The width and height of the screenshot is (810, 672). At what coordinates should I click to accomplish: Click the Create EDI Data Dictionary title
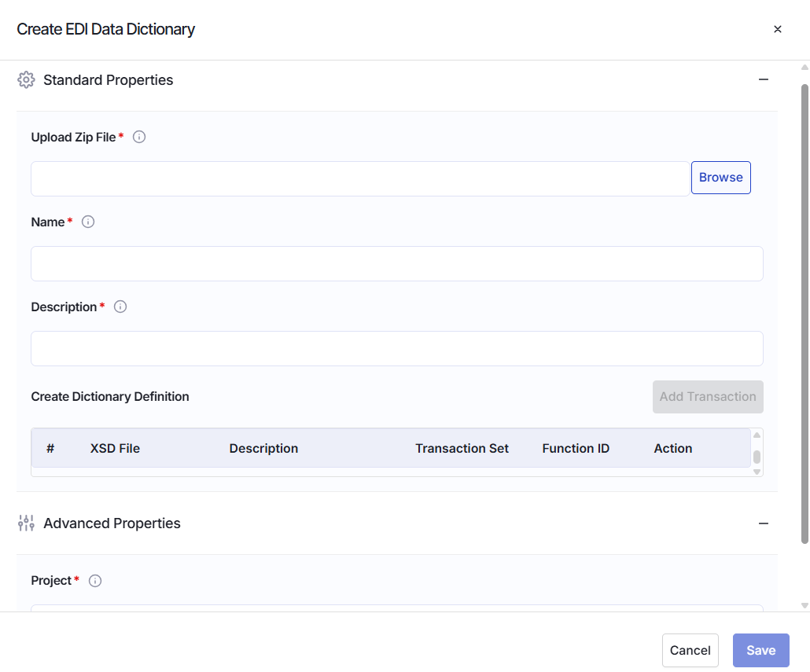coord(106,29)
